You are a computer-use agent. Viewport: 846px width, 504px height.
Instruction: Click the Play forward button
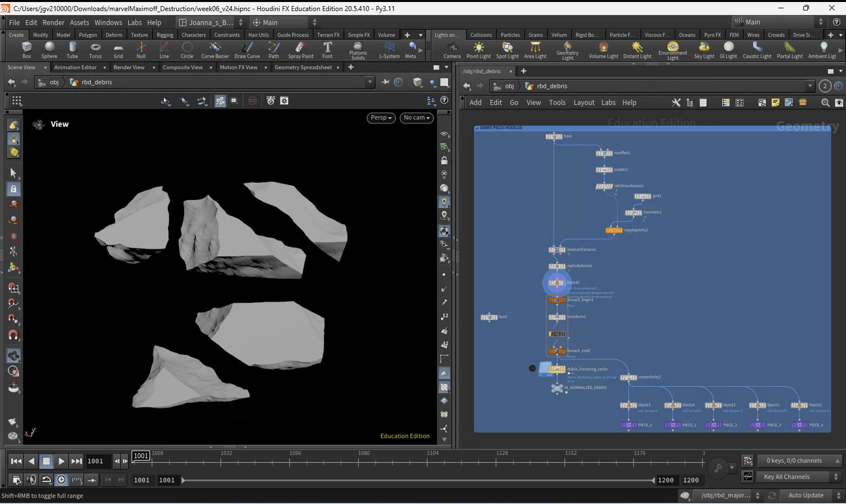pos(61,461)
